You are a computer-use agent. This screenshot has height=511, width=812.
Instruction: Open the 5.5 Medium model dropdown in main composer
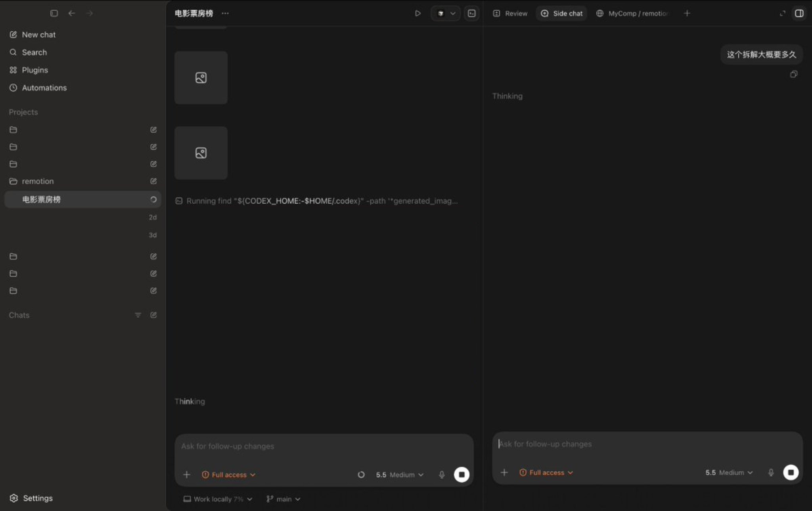tap(400, 475)
